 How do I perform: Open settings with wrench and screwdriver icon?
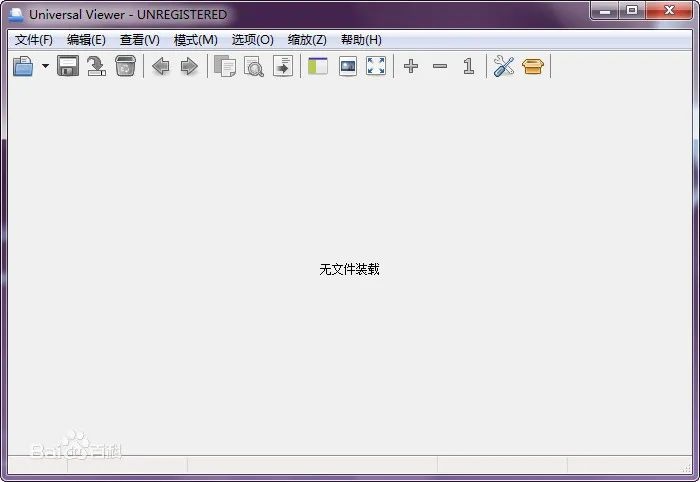[504, 66]
